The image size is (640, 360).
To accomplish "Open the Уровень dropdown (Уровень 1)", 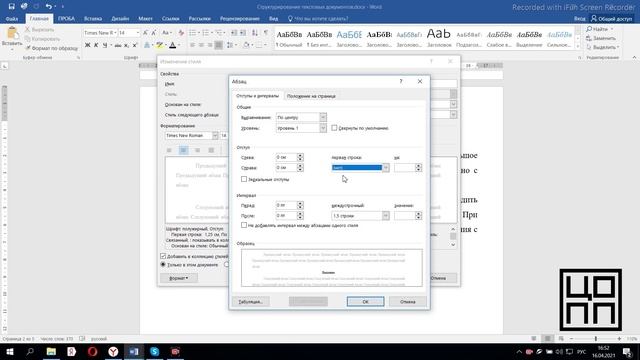I will (323, 128).
